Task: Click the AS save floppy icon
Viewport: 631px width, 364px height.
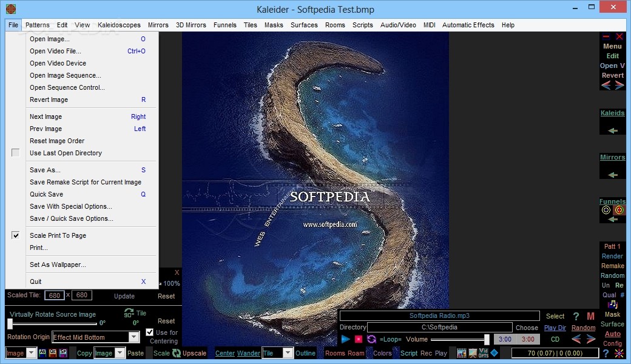Action: click(42, 352)
